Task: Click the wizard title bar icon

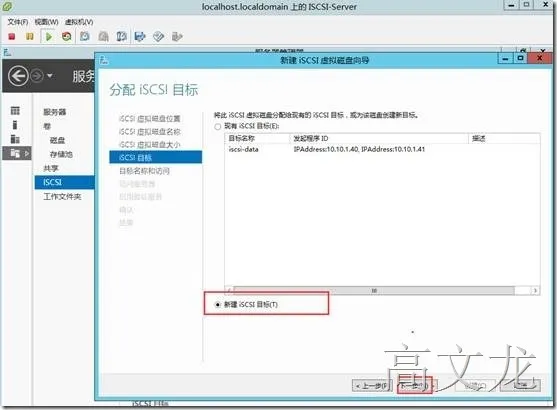Action: (x=103, y=60)
